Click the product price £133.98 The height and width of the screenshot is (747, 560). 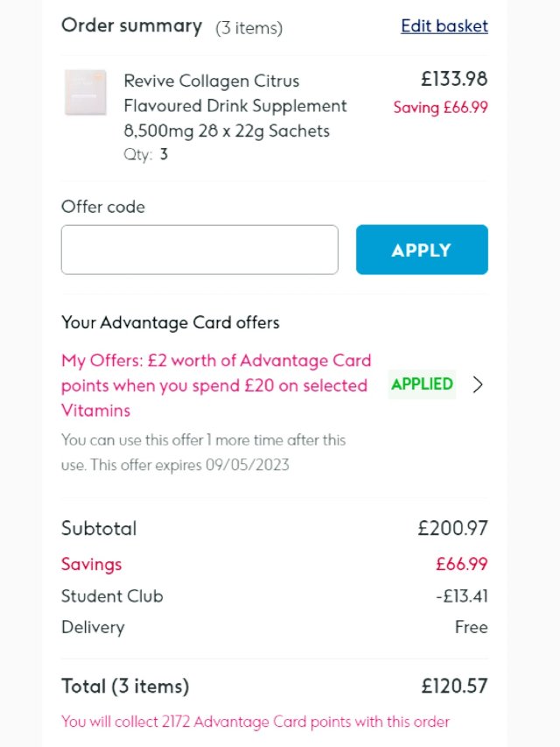coord(454,80)
